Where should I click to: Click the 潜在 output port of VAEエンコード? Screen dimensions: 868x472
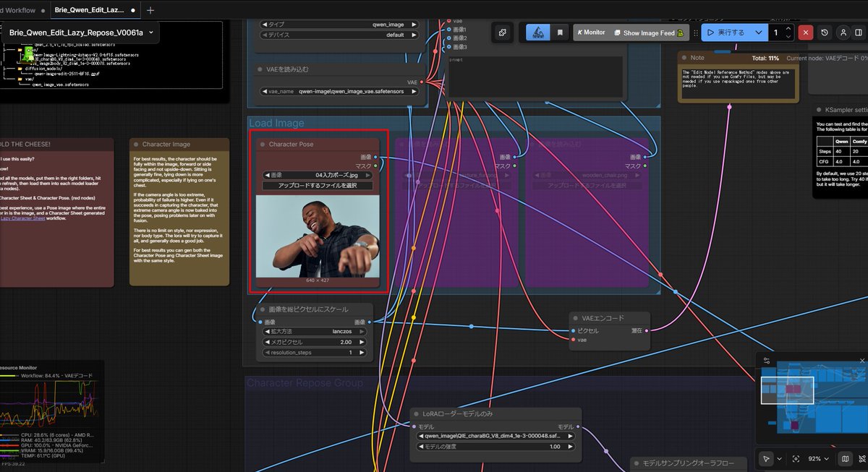[x=646, y=330]
